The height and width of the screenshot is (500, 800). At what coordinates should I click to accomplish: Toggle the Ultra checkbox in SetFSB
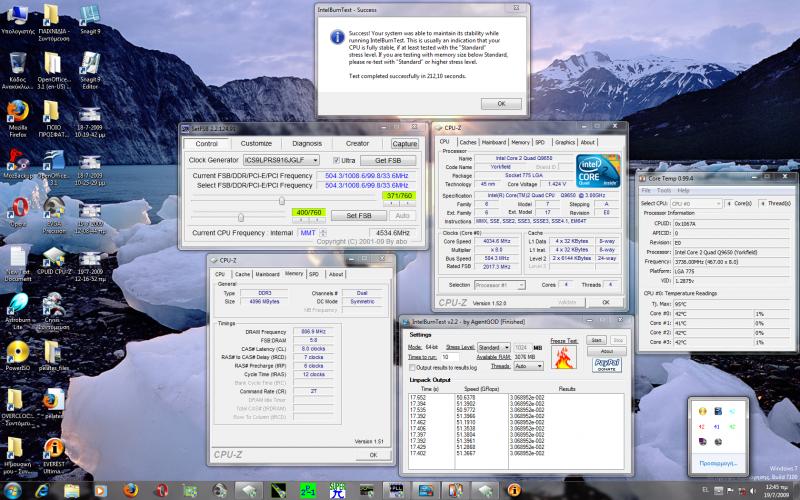(x=336, y=160)
